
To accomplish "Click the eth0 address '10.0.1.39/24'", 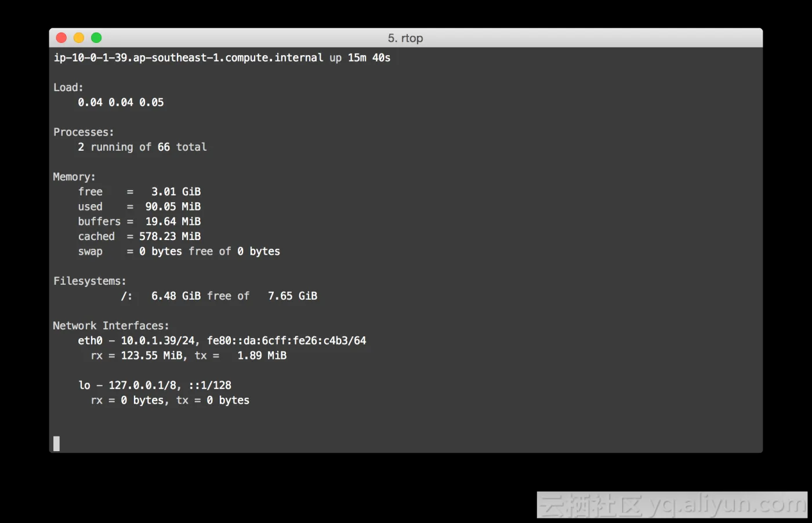I will [x=158, y=341].
